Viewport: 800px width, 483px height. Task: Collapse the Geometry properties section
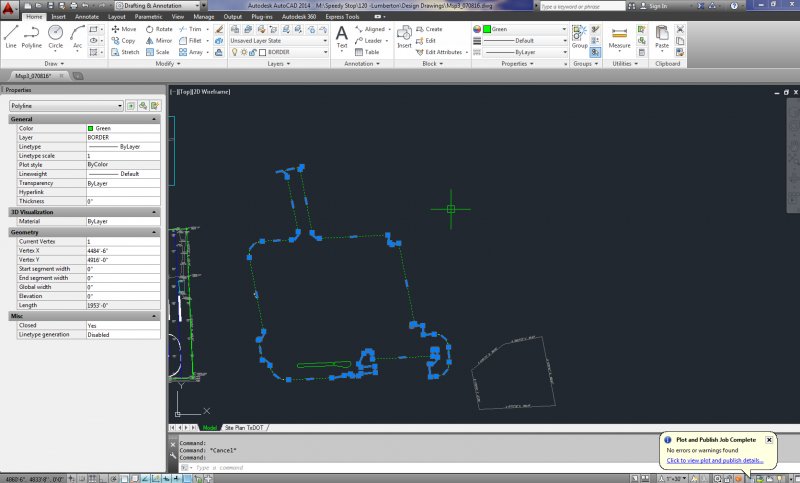pos(154,232)
